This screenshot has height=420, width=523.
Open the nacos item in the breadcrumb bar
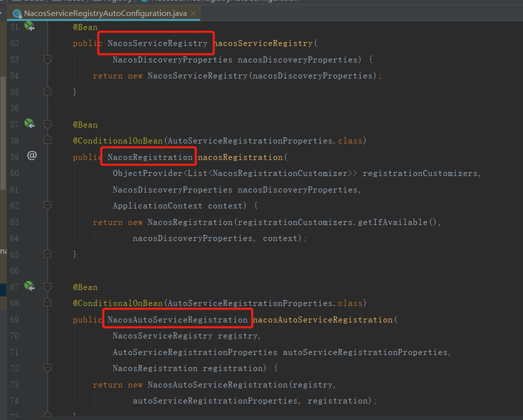pyautogui.click(x=69, y=1)
